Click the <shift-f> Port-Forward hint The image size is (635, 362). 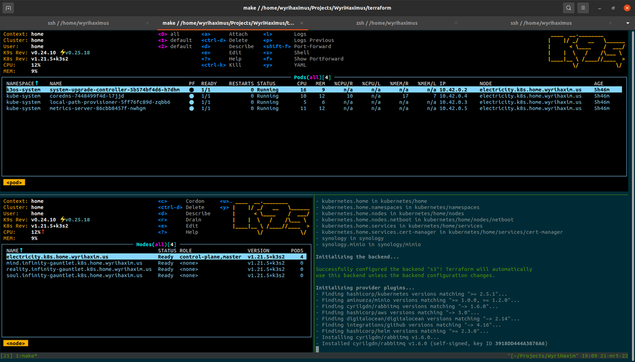pyautogui.click(x=297, y=46)
